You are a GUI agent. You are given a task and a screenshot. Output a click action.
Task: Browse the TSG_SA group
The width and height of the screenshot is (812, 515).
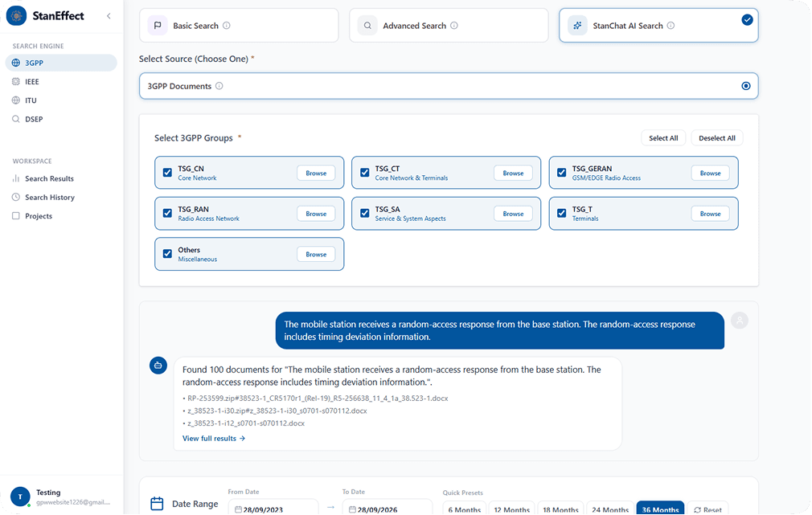pos(513,213)
